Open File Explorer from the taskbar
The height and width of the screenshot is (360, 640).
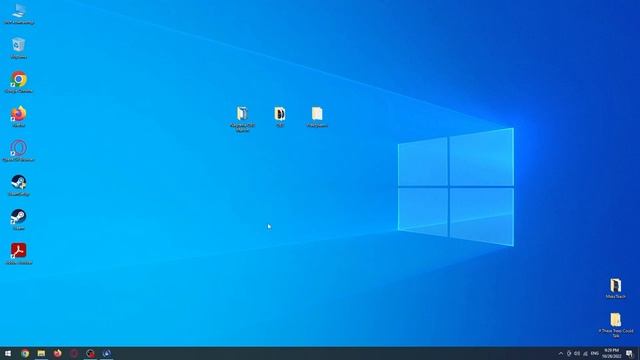pyautogui.click(x=41, y=353)
